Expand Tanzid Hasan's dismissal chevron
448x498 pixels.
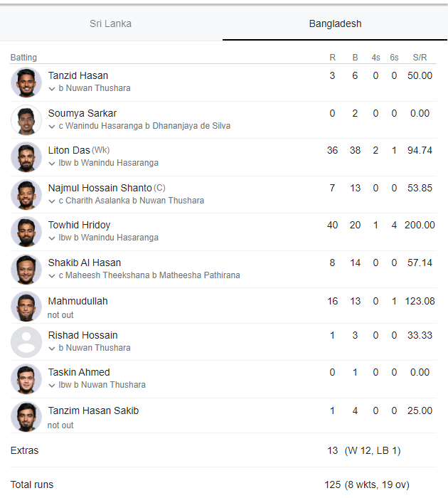pos(52,89)
